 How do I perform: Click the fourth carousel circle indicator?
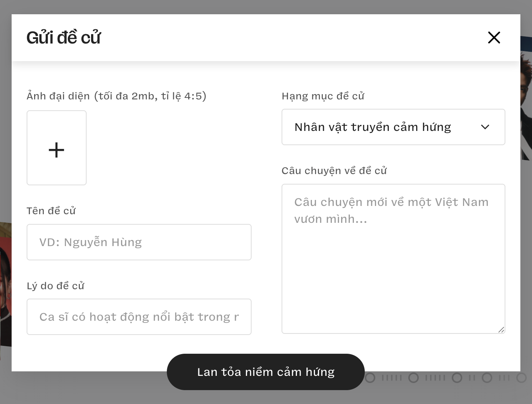coord(487,378)
